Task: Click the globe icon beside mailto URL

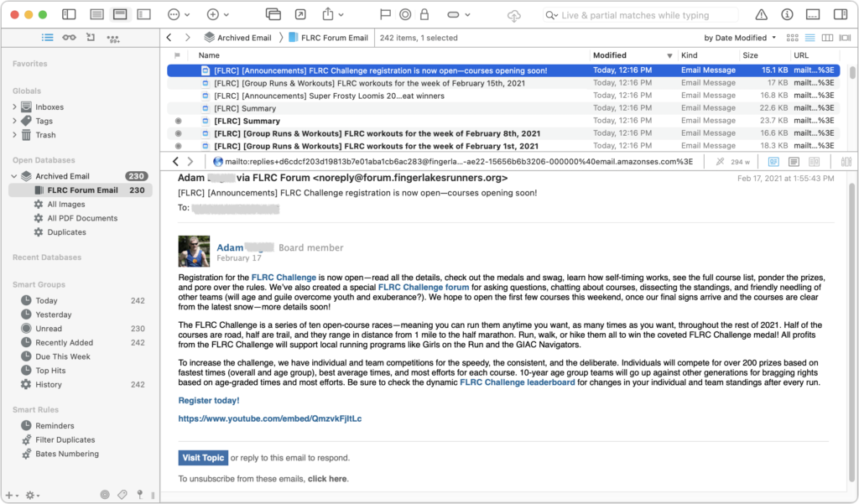Action: tap(219, 162)
